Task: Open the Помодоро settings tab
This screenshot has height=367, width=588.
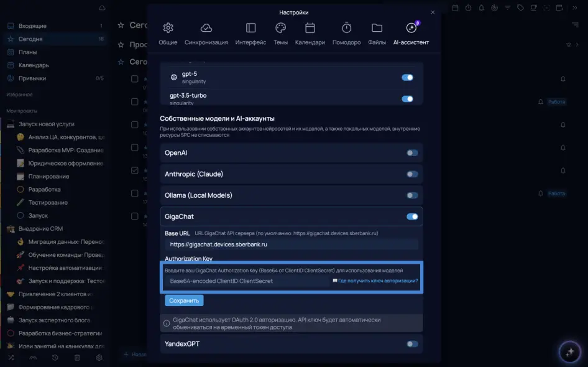Action: click(x=346, y=34)
